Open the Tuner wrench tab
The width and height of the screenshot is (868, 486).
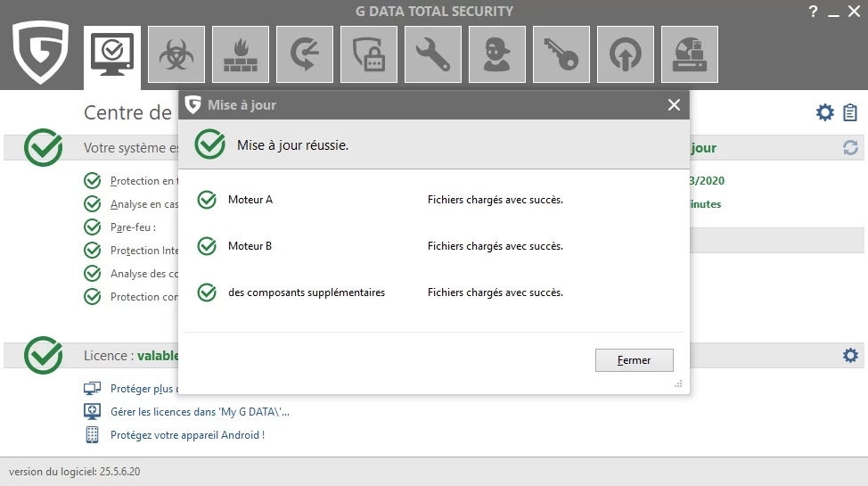click(433, 54)
